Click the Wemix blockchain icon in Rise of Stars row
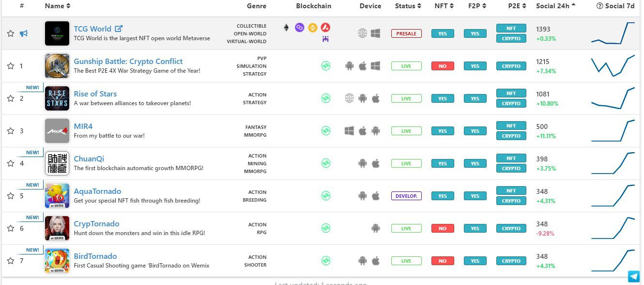 click(x=326, y=98)
